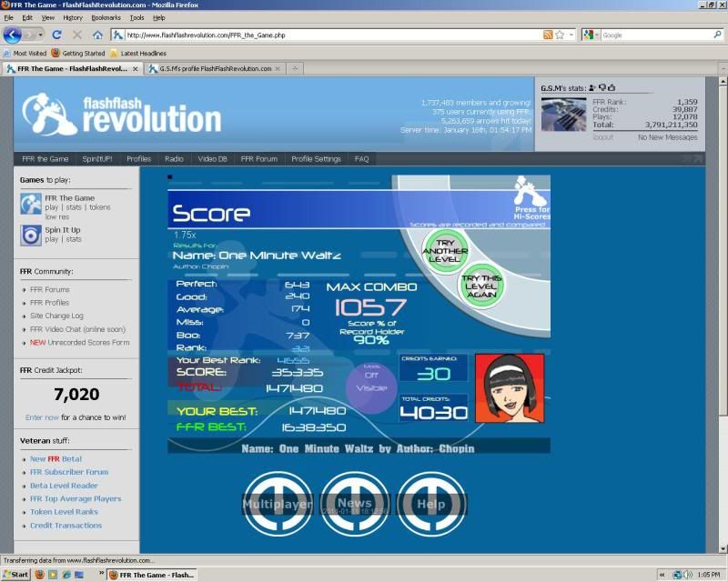This screenshot has height=582, width=728.
Task: Switch to G.S.M's profile tab
Action: click(215, 69)
